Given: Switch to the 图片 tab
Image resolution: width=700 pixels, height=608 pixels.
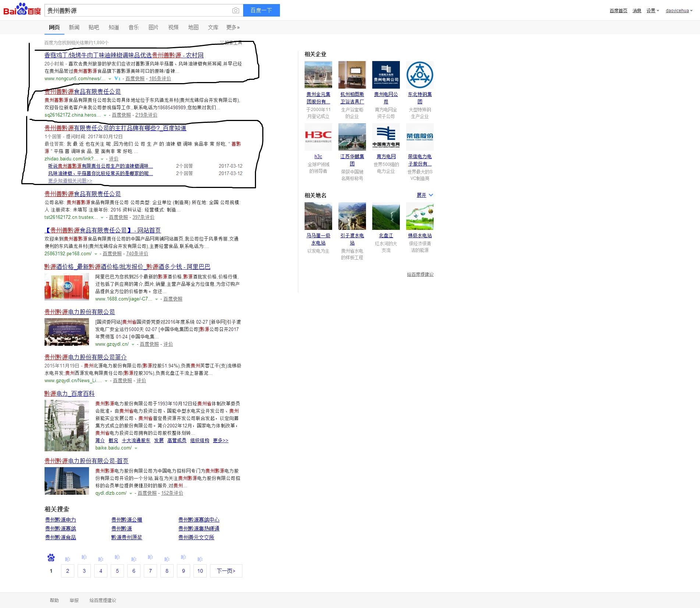Looking at the screenshot, I should coord(153,27).
